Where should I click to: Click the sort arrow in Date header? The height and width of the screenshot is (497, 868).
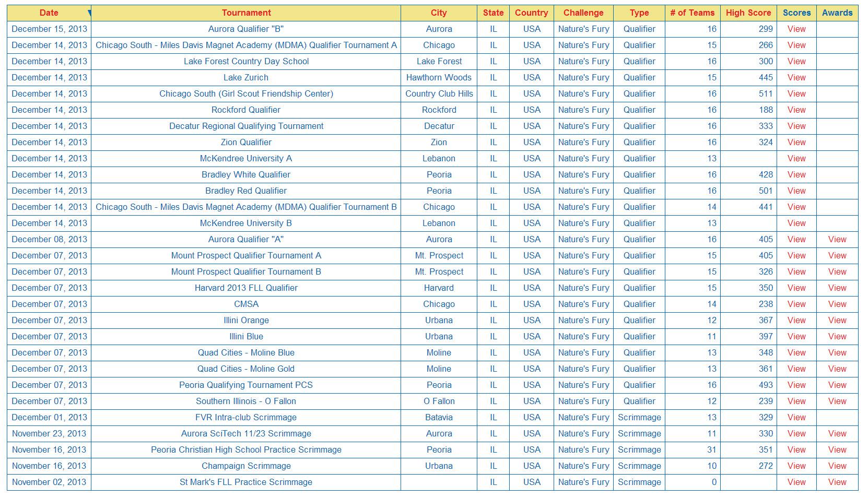pos(89,12)
